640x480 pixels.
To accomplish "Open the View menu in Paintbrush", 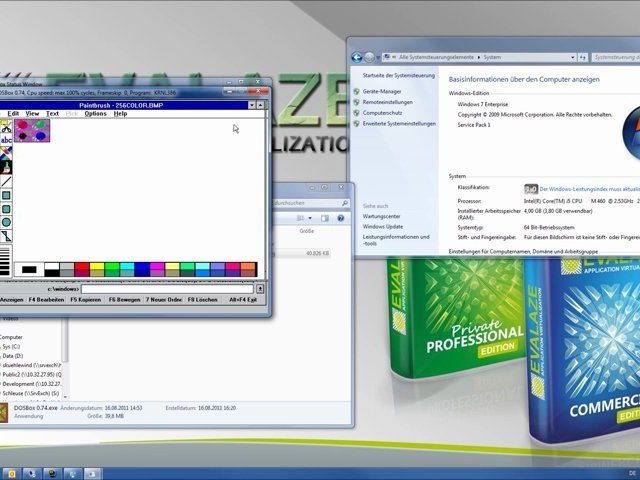I will [32, 114].
